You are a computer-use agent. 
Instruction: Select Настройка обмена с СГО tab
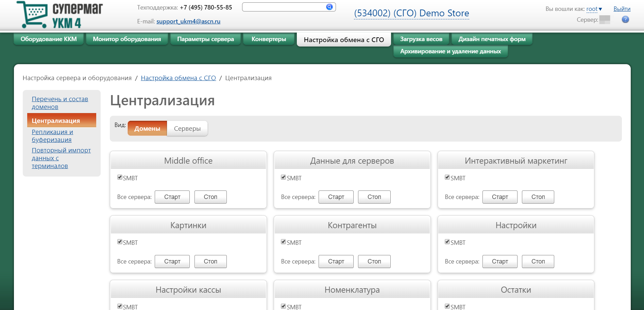344,40
